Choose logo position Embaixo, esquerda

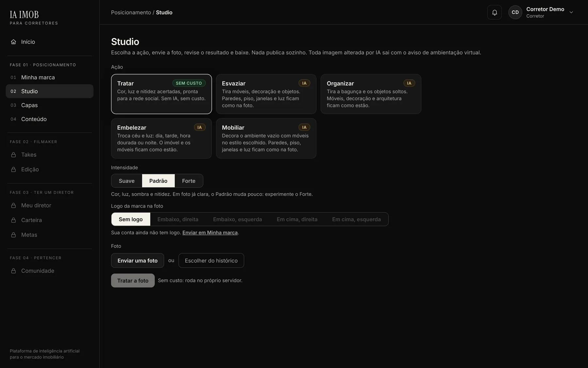(237, 219)
